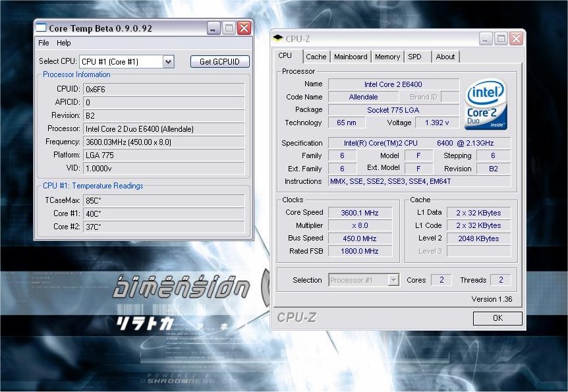Viewport: 568px width, 392px height.
Task: Click the TCaseMax value 85C
Action: tap(163, 201)
